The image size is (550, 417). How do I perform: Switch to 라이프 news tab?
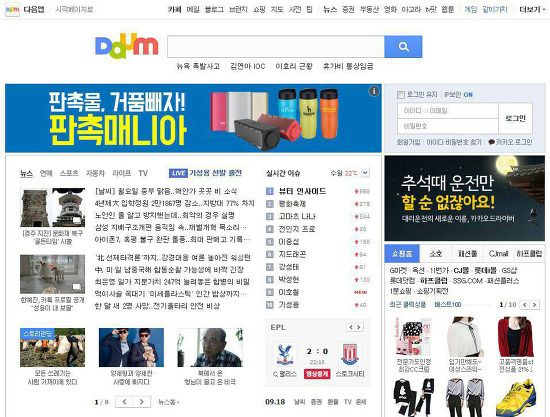122,173
